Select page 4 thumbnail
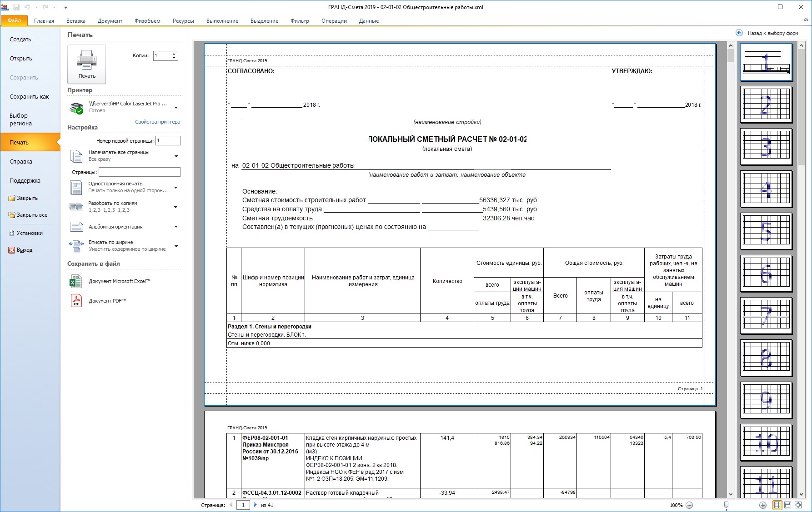This screenshot has width=812, height=512. (766, 189)
